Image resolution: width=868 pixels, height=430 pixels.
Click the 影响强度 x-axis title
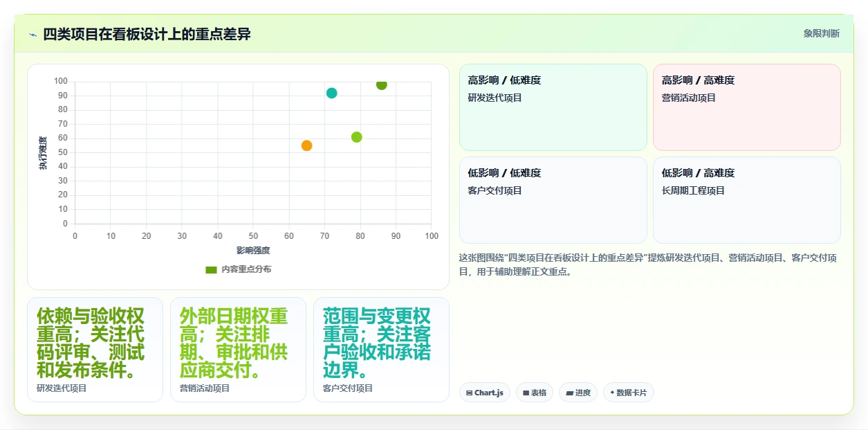click(x=253, y=250)
